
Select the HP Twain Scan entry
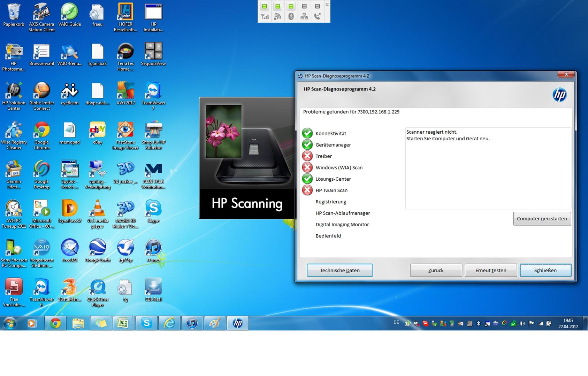(x=331, y=190)
